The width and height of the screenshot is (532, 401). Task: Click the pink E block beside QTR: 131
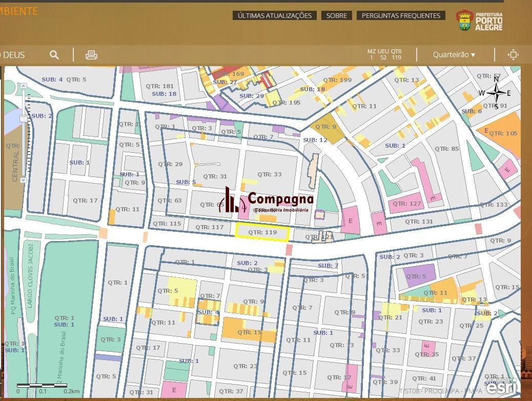click(379, 223)
